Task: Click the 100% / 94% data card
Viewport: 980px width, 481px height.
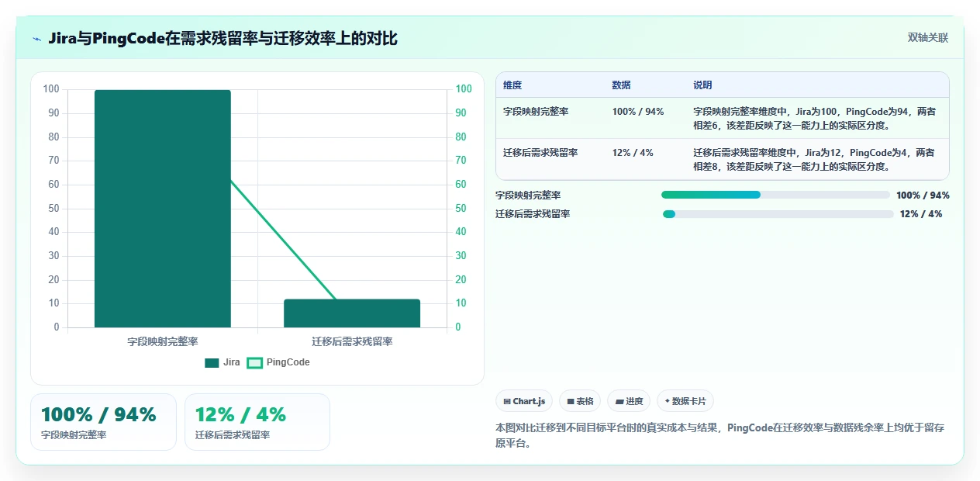Action: pyautogui.click(x=103, y=422)
